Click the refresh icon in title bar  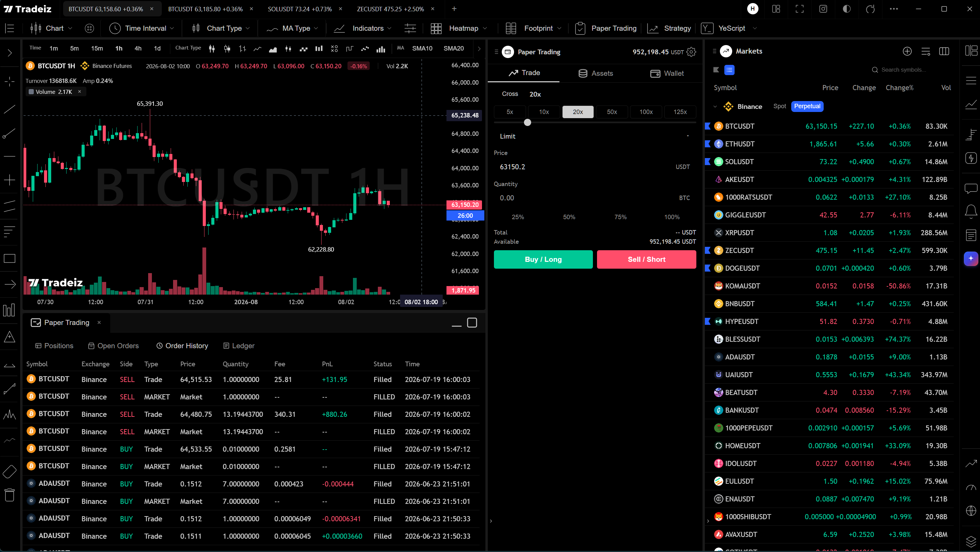coord(870,9)
